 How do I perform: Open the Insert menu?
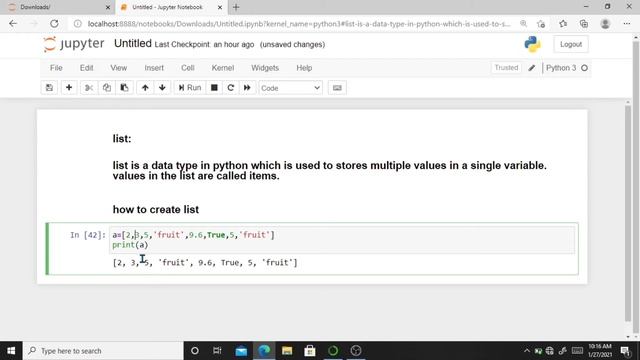point(154,68)
